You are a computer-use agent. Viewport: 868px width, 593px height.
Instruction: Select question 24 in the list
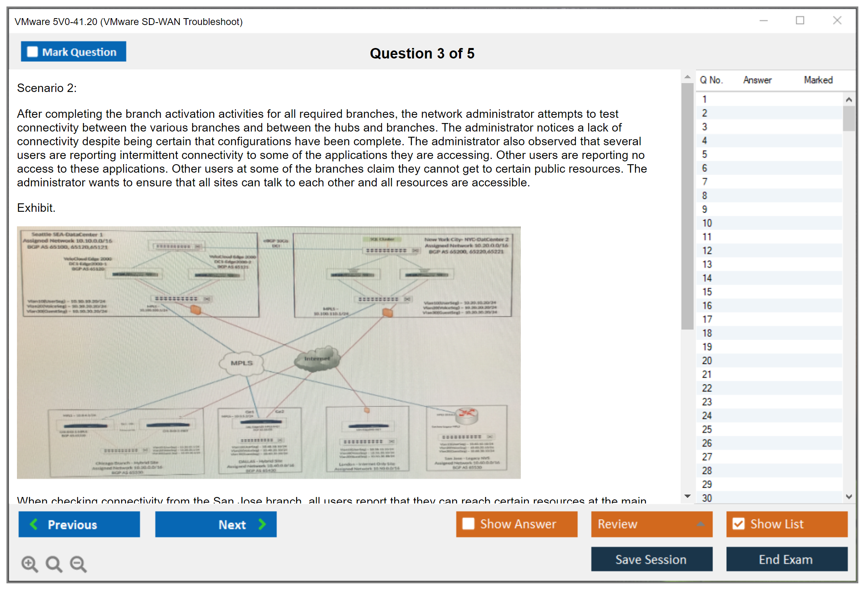(707, 416)
